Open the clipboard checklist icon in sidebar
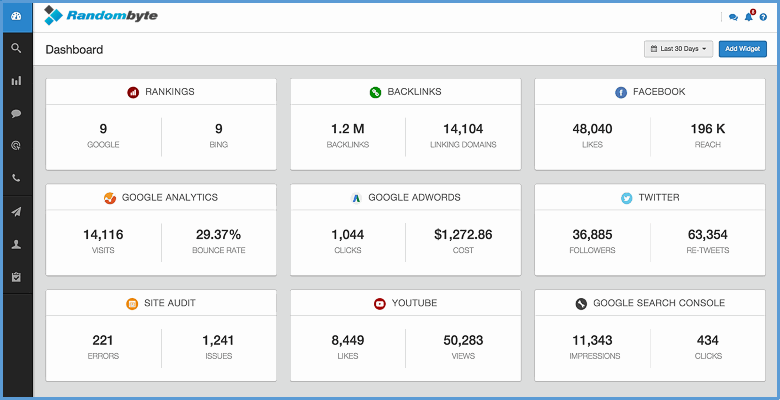The image size is (780, 400). [x=16, y=277]
